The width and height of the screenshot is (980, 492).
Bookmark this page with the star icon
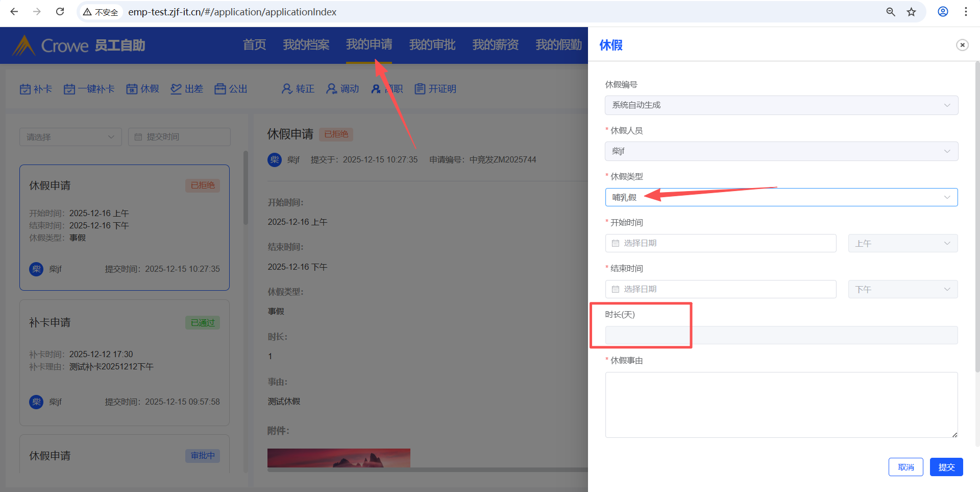click(x=912, y=12)
